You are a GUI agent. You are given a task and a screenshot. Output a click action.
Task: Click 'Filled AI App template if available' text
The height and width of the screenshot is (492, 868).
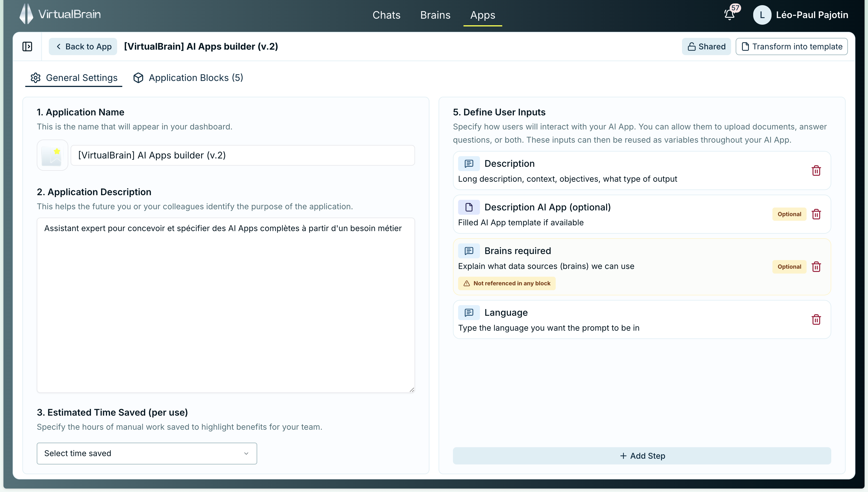tap(521, 222)
